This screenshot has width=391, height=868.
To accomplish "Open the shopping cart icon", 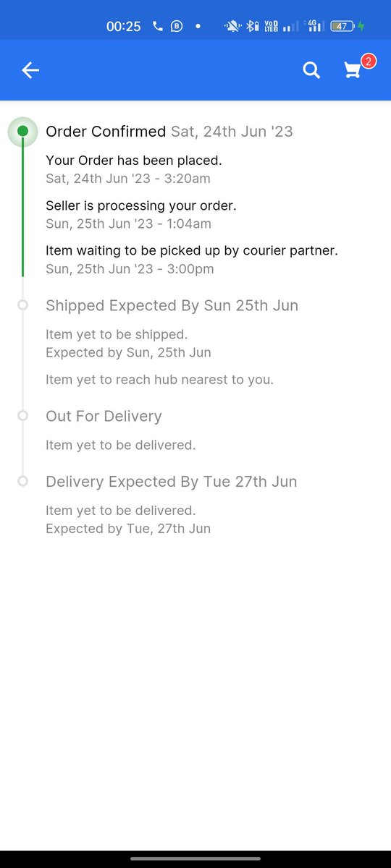I will [x=353, y=70].
